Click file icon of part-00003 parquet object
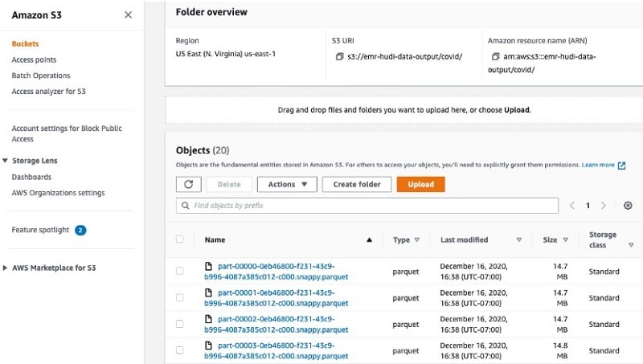 click(208, 346)
